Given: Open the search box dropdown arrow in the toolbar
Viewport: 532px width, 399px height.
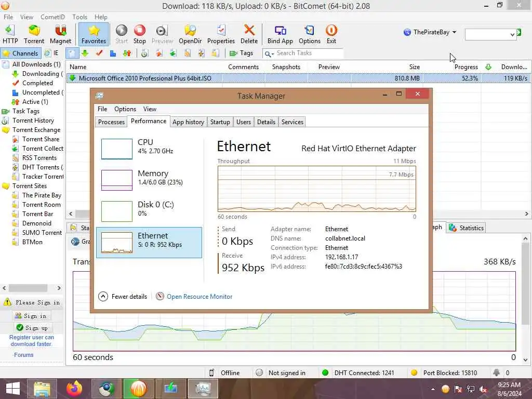Looking at the screenshot, I should pyautogui.click(x=512, y=34).
